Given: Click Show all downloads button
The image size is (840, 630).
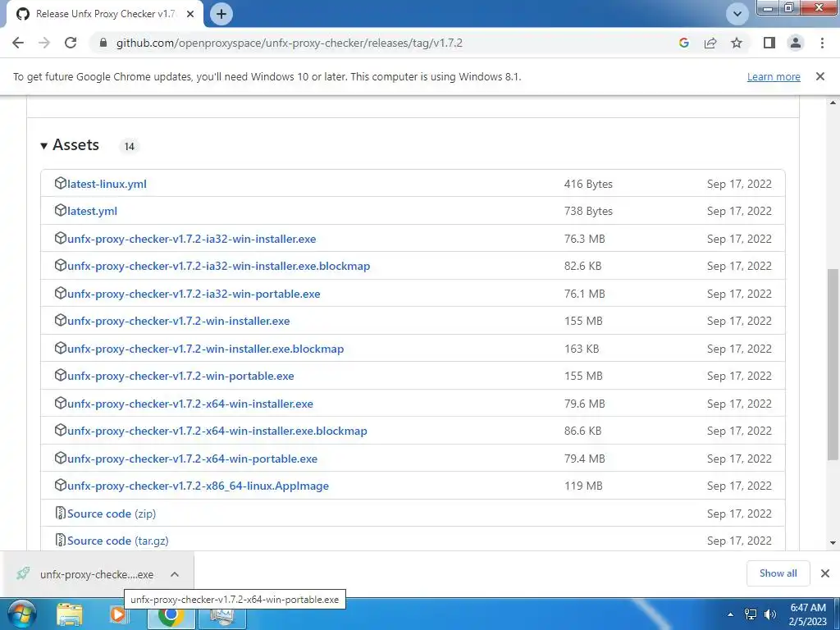Looking at the screenshot, I should [778, 573].
